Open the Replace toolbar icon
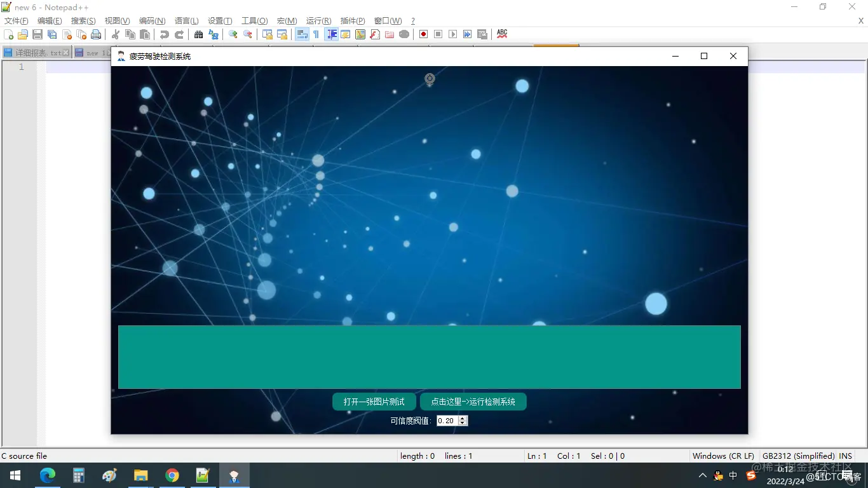 (214, 34)
